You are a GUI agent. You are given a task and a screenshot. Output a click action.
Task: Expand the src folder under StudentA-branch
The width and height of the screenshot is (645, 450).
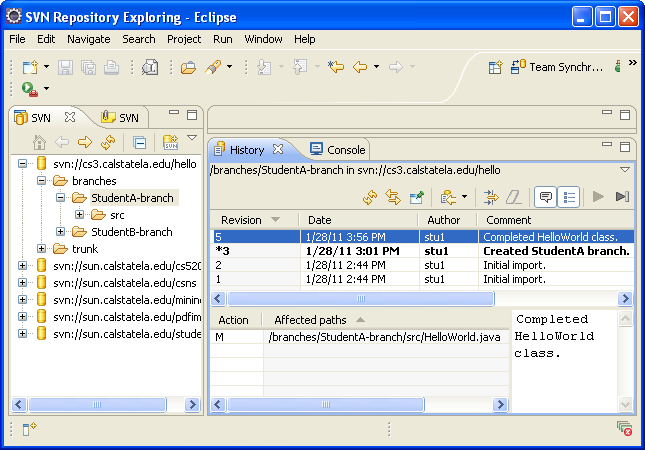click(x=79, y=215)
